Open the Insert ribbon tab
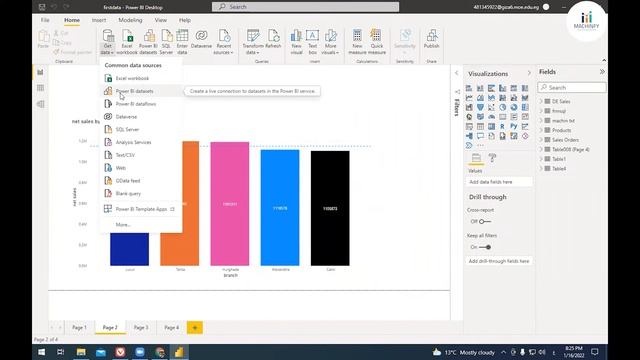 pos(99,20)
